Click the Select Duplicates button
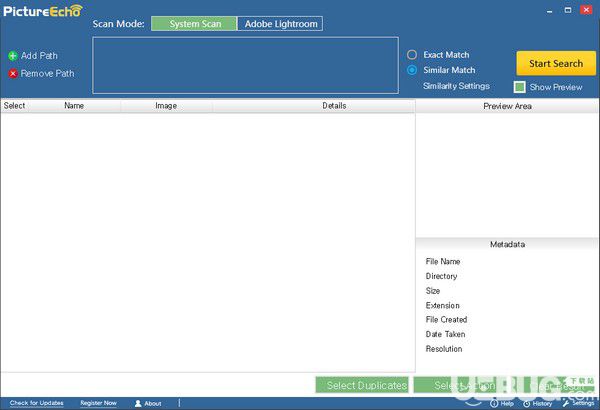This screenshot has width=600, height=410. 362,385
